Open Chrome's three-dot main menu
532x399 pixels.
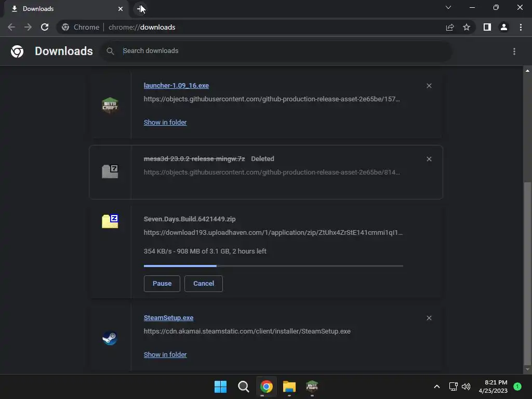tap(521, 27)
